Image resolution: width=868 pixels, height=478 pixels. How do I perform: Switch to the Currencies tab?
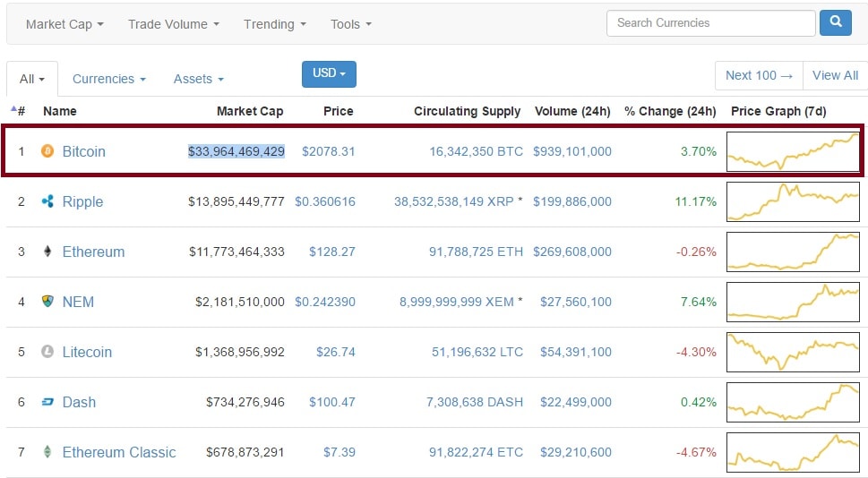click(x=109, y=79)
